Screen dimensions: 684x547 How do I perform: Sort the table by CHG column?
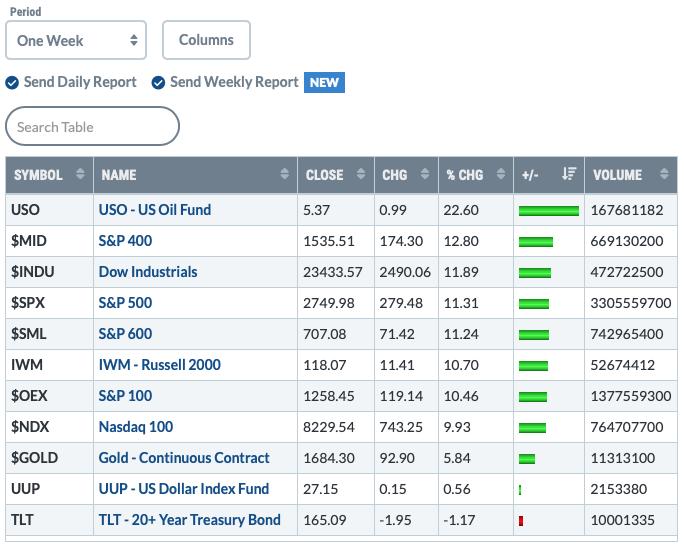pyautogui.click(x=406, y=175)
